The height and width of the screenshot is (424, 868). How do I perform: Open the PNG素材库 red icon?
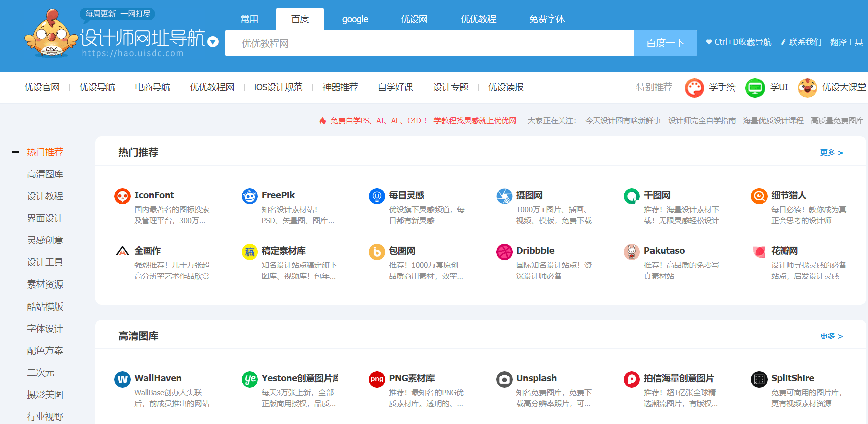377,379
